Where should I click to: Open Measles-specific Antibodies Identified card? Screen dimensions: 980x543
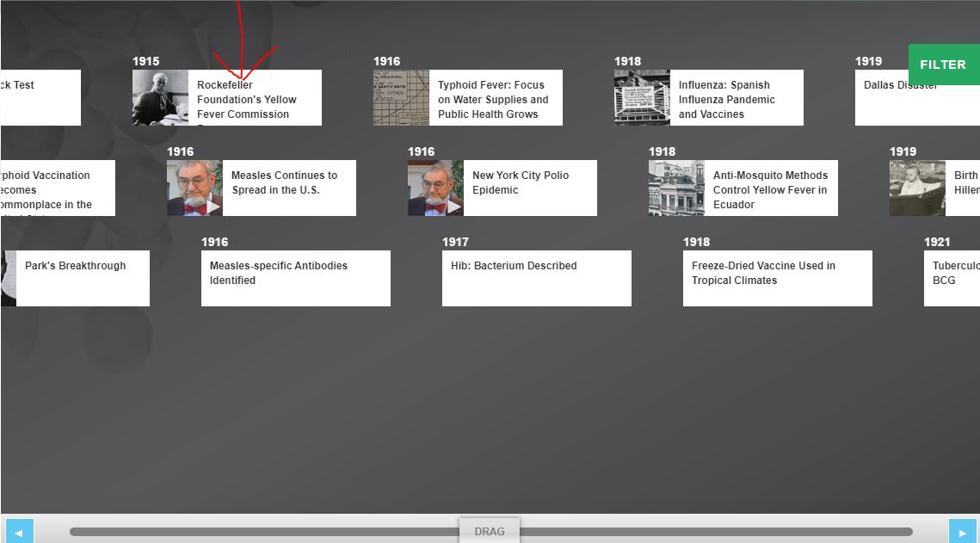pos(296,278)
